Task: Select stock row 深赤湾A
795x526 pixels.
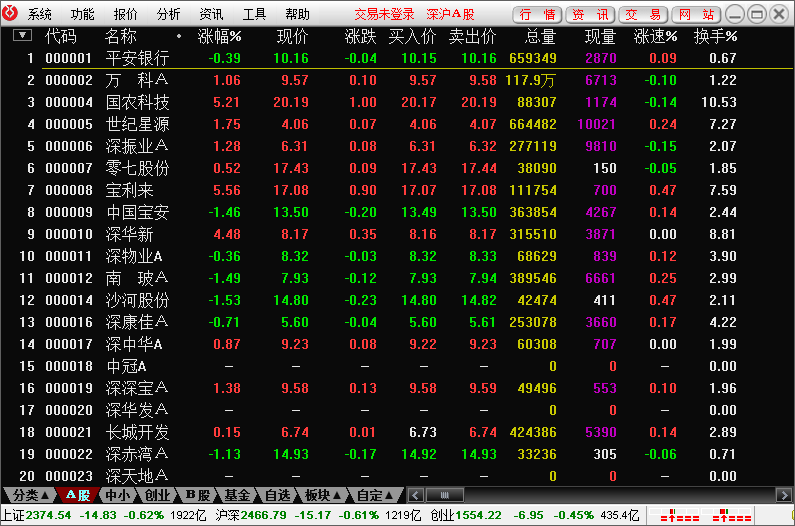Action: tap(397, 454)
